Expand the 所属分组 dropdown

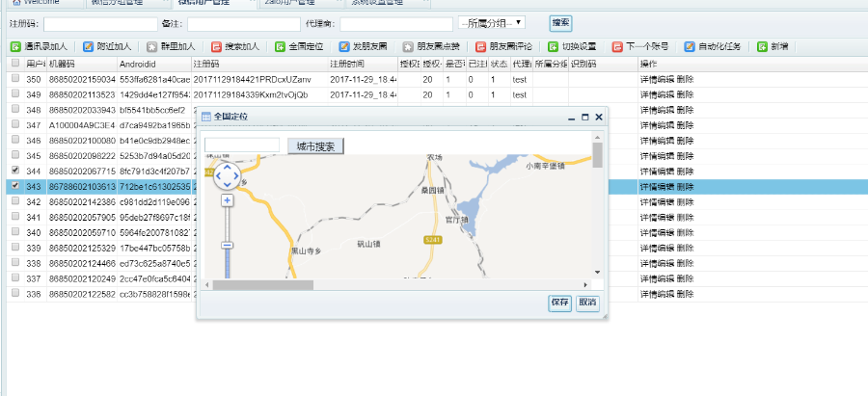pyautogui.click(x=492, y=22)
